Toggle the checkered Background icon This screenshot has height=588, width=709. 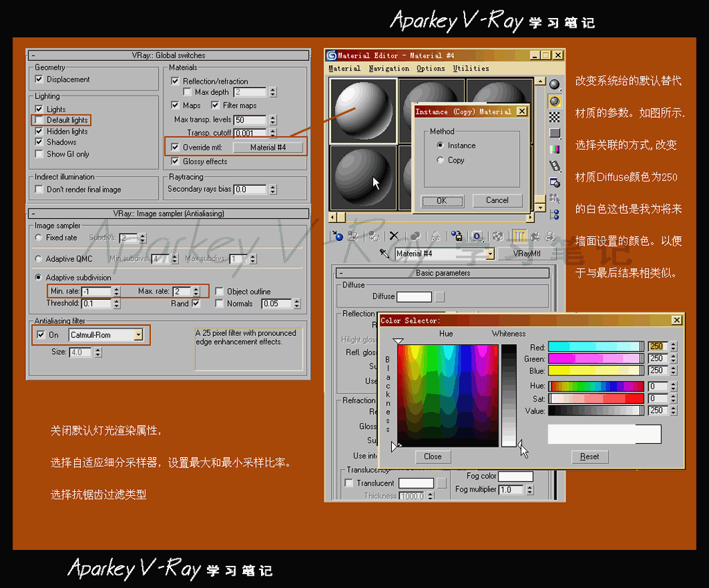(555, 117)
